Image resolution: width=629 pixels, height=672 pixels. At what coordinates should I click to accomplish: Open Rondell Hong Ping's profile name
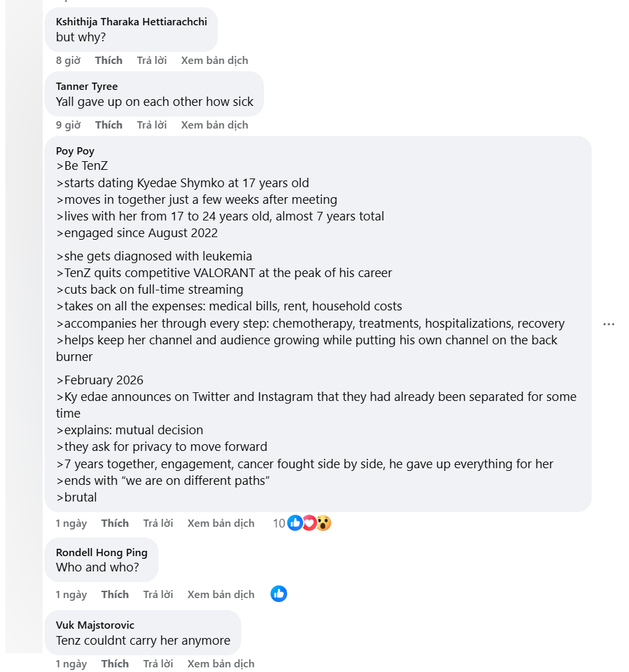tap(101, 552)
